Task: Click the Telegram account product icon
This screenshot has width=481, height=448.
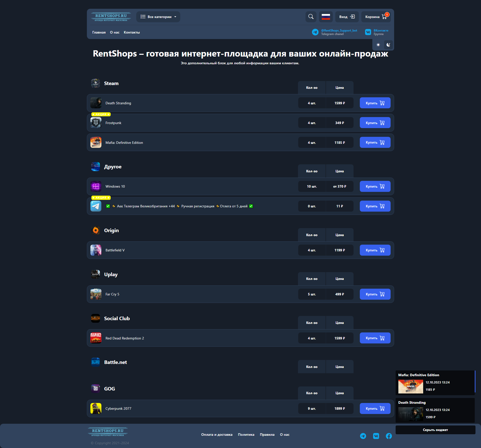Action: click(96, 206)
